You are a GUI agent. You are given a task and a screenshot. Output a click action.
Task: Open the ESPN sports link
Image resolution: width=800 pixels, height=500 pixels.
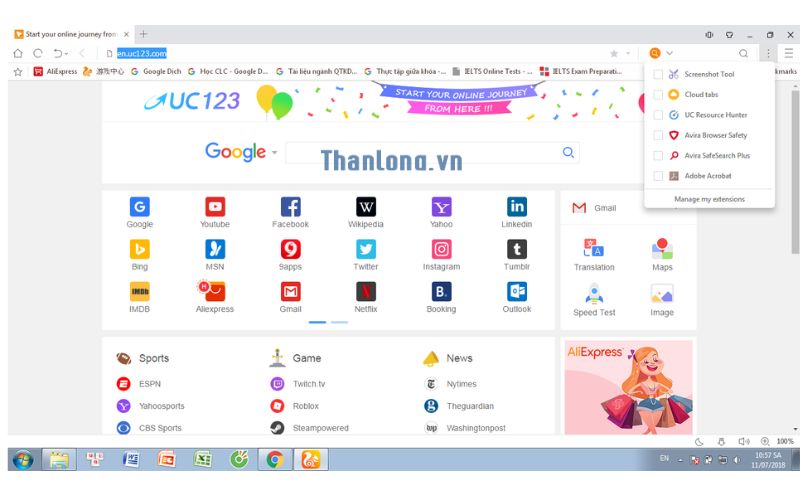tap(149, 384)
